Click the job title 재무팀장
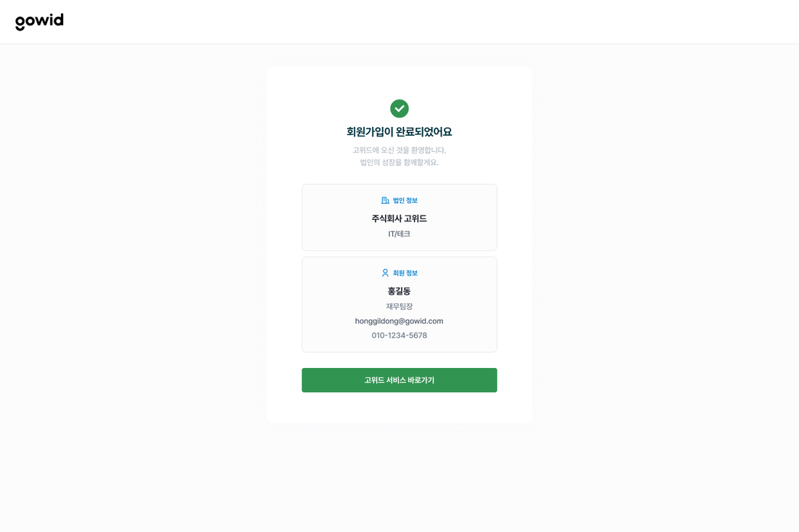Image resolution: width=799 pixels, height=532 pixels. click(x=399, y=306)
